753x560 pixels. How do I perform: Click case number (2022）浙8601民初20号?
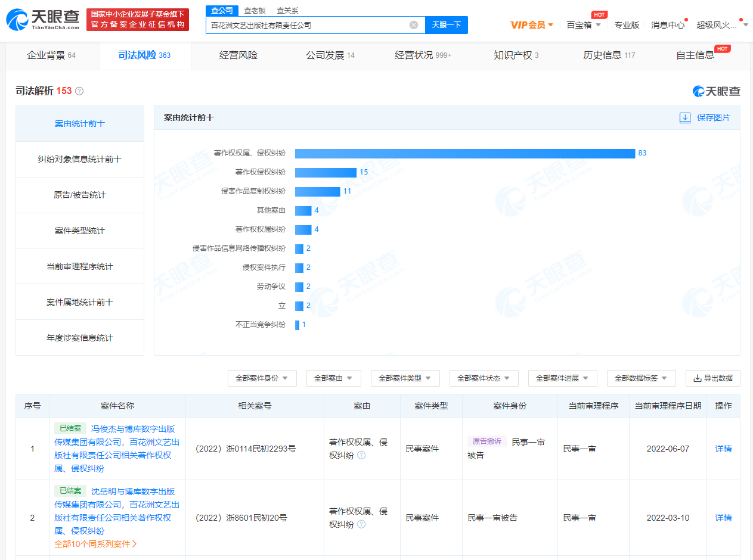[x=241, y=518]
